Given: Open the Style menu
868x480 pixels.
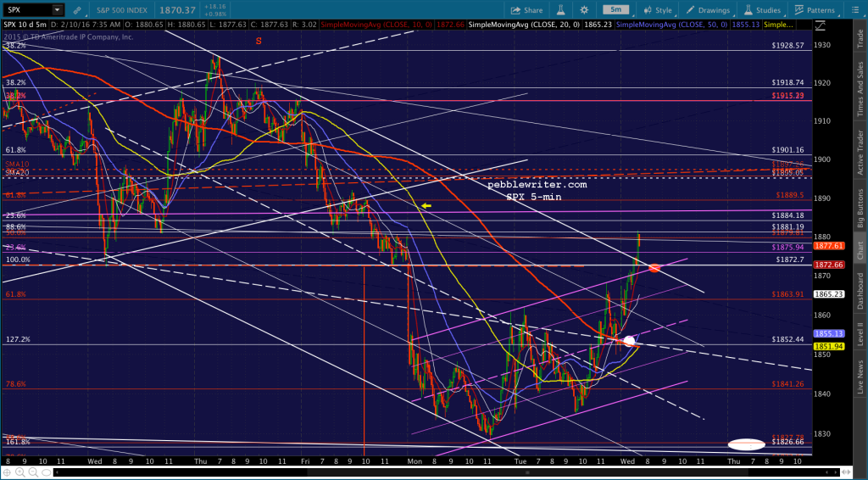Looking at the screenshot, I should 658,10.
